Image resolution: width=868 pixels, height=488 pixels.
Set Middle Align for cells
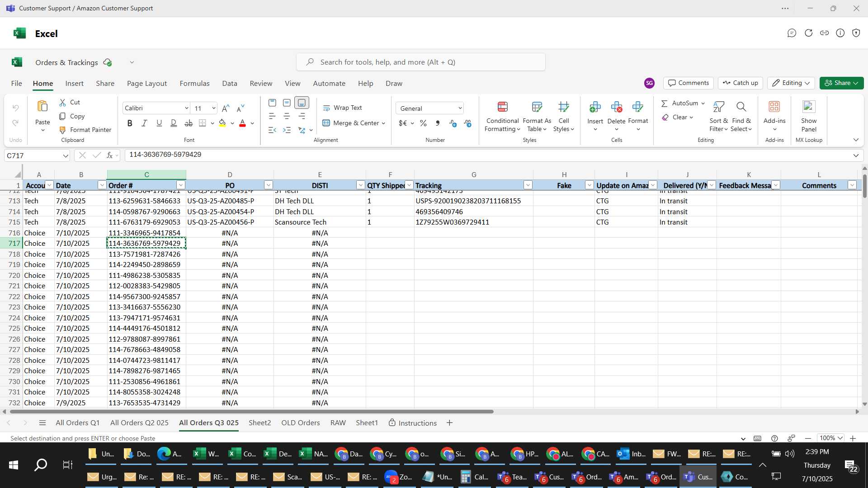[287, 103]
